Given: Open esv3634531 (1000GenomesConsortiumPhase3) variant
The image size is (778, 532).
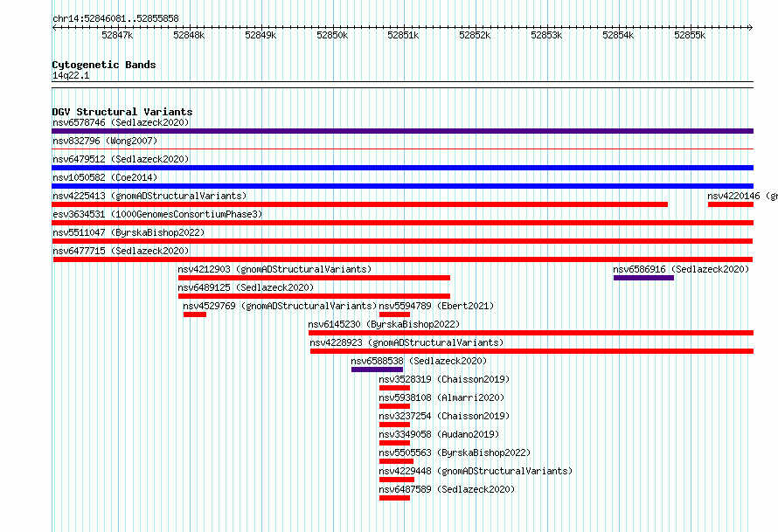Looking at the screenshot, I should point(157,214).
